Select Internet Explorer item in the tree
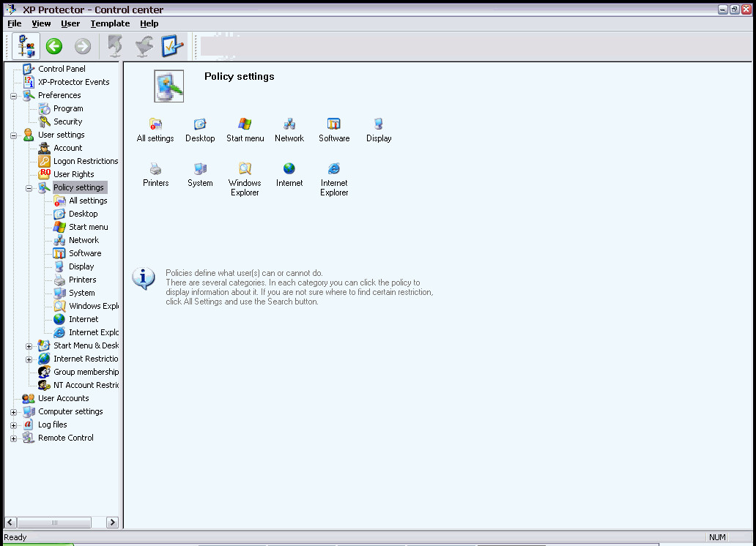This screenshot has height=546, width=756. 94,332
